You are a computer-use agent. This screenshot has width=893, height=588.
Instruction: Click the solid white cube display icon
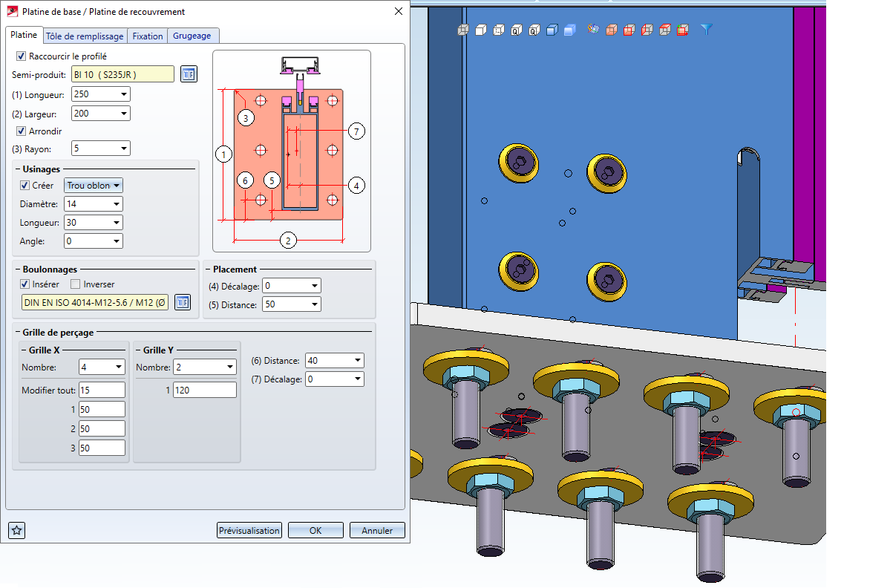tap(480, 30)
